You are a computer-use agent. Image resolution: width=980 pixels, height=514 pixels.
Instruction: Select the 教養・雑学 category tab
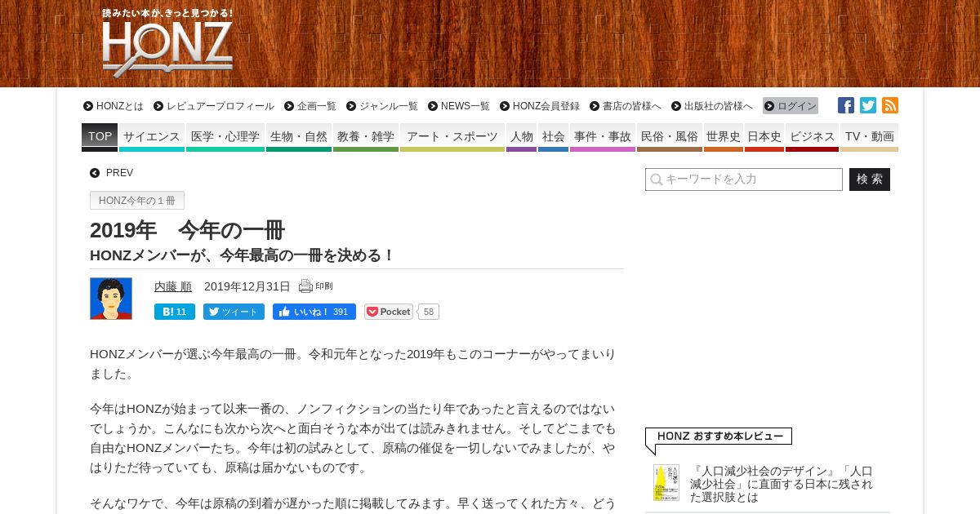click(366, 137)
